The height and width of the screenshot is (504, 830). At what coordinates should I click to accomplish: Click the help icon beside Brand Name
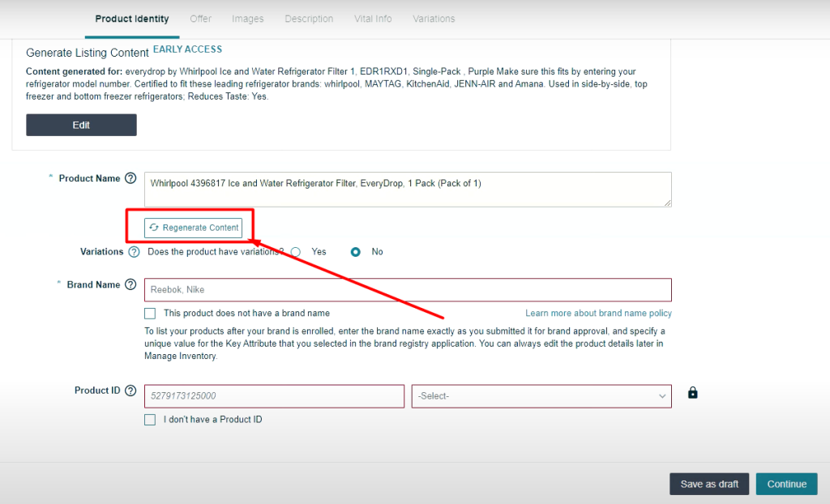coord(130,285)
